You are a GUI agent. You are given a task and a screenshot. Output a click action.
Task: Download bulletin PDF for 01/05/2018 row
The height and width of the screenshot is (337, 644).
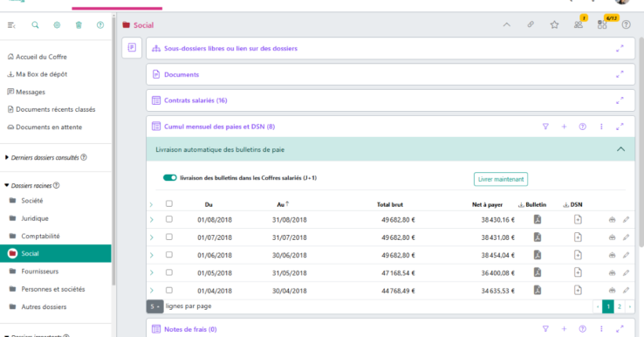click(538, 272)
